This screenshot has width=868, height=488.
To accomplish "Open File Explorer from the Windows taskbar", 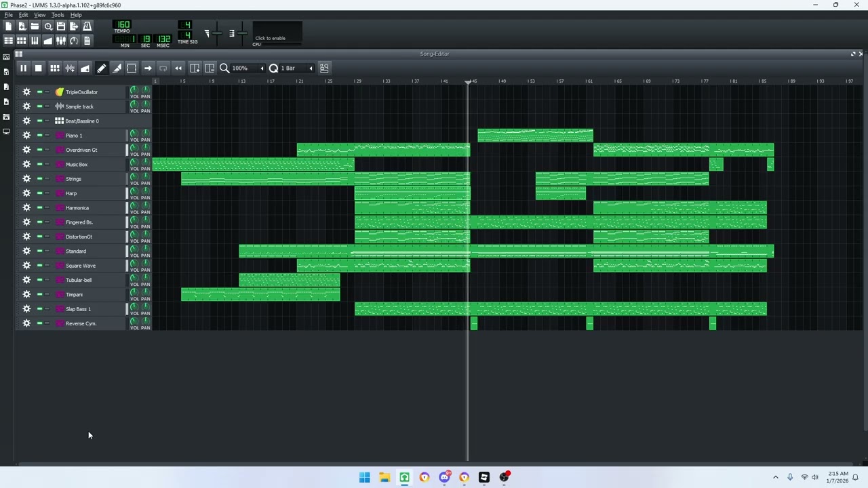I will [384, 477].
